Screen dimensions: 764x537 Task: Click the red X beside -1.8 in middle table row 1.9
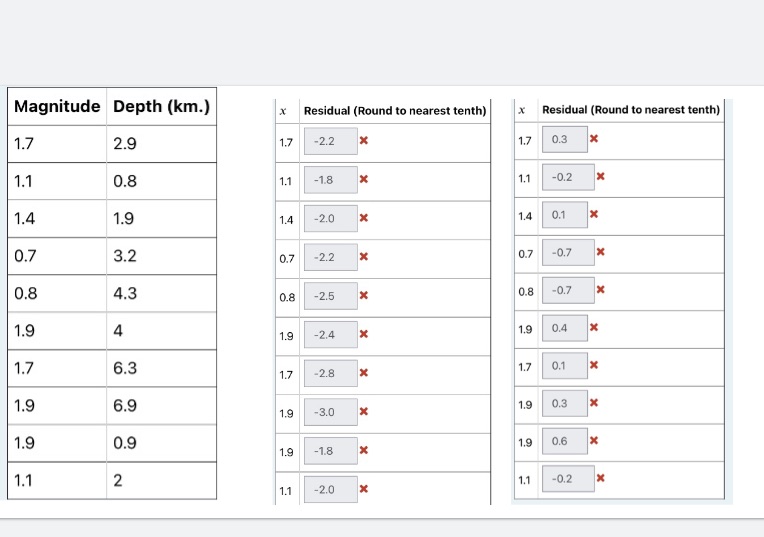point(363,450)
